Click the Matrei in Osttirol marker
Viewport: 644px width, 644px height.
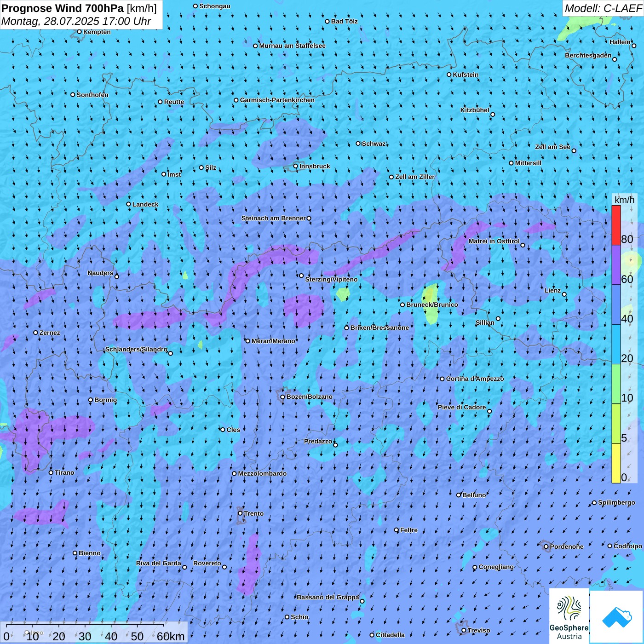(523, 245)
